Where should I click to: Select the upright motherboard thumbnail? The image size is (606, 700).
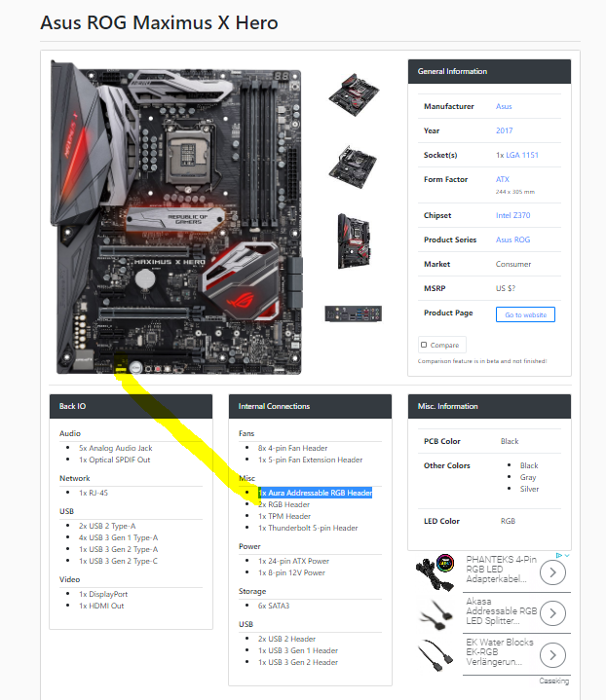pyautogui.click(x=354, y=241)
